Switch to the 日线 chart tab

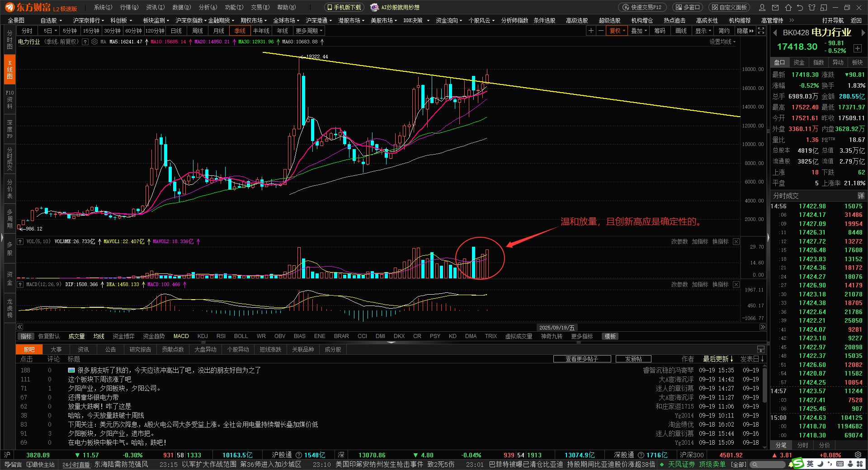click(x=176, y=31)
